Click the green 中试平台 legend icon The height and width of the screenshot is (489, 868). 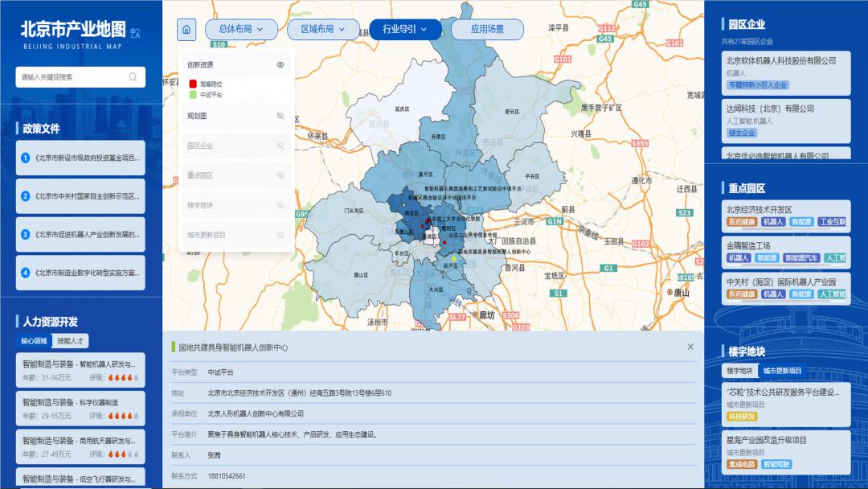[x=193, y=94]
